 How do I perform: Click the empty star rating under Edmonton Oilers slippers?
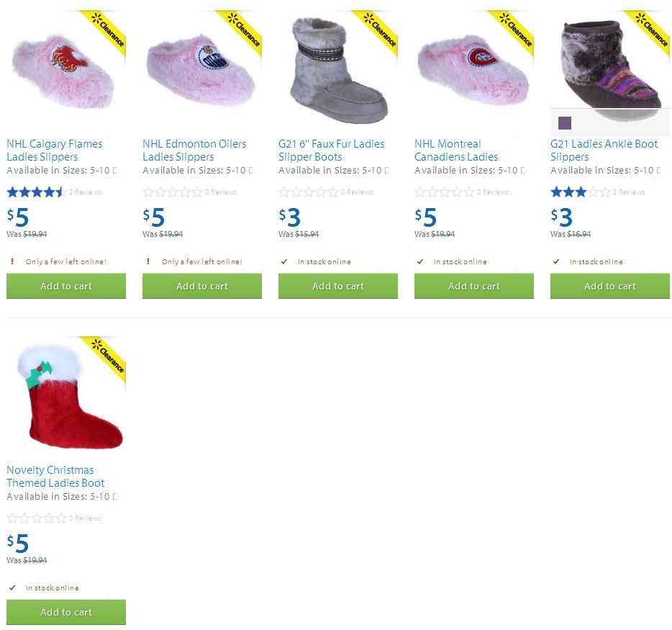[x=173, y=192]
